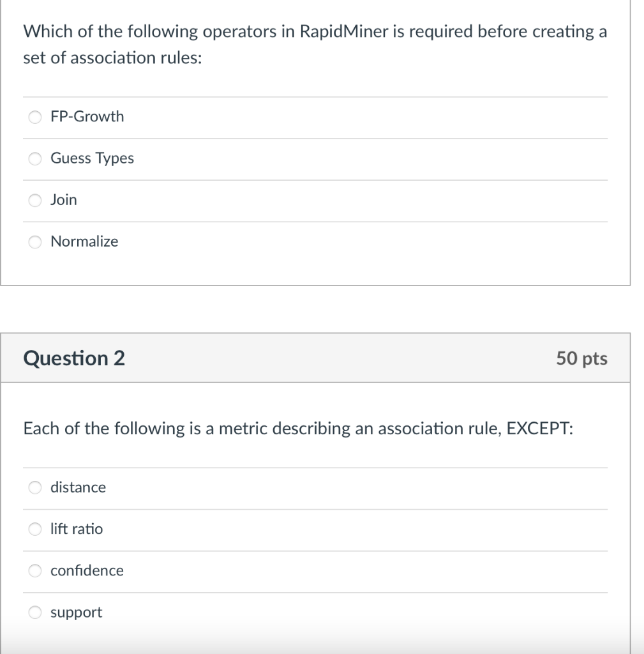Click the confidence answer label text
The image size is (644, 654).
tap(87, 570)
